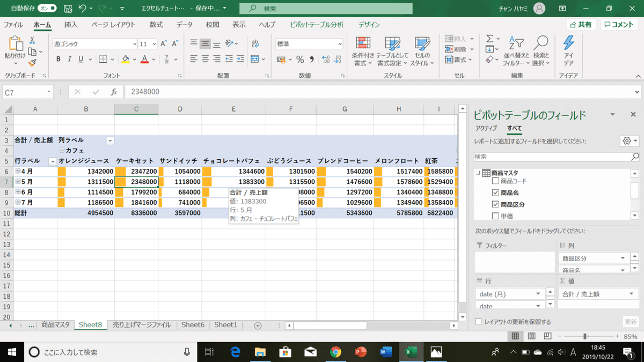Add a new sheet with plus button
The width and height of the screenshot is (644, 362).
[x=258, y=326]
